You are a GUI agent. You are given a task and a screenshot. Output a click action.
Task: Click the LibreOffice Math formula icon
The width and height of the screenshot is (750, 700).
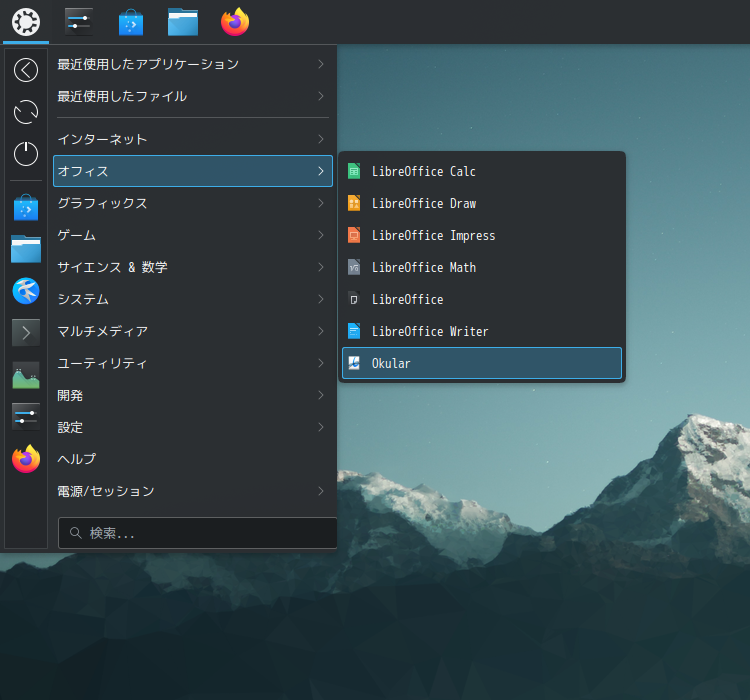[x=354, y=267]
